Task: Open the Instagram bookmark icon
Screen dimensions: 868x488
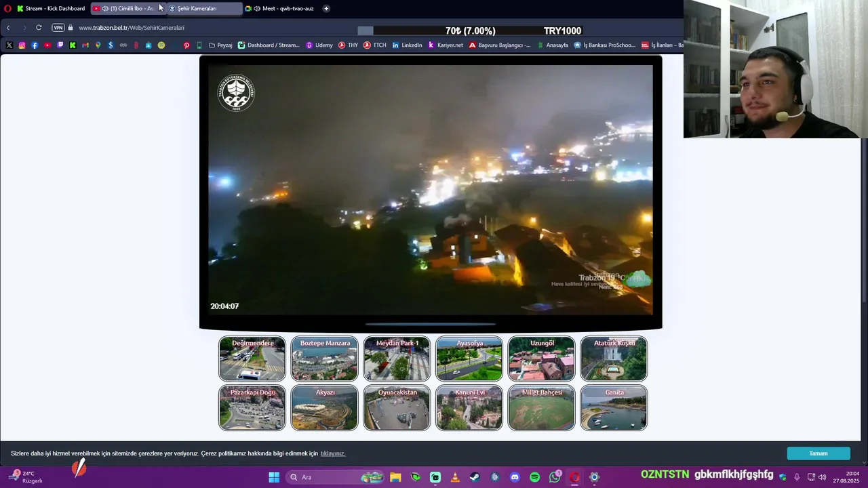Action: (22, 45)
